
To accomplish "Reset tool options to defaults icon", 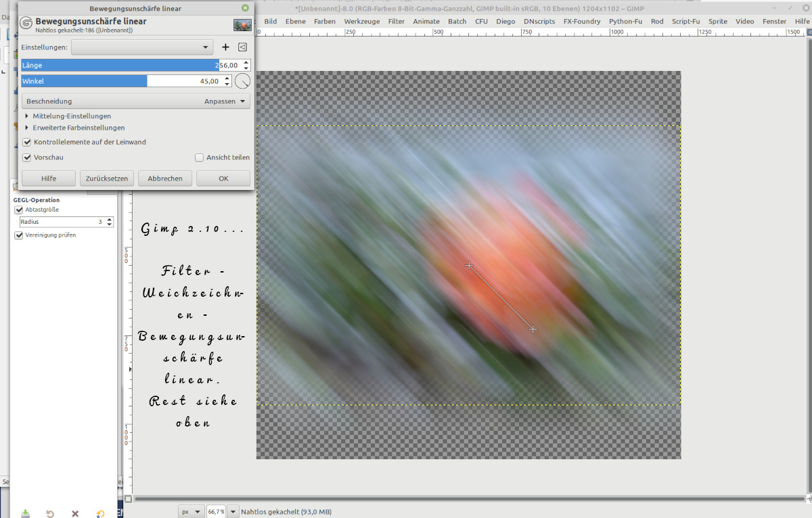I will click(x=100, y=513).
